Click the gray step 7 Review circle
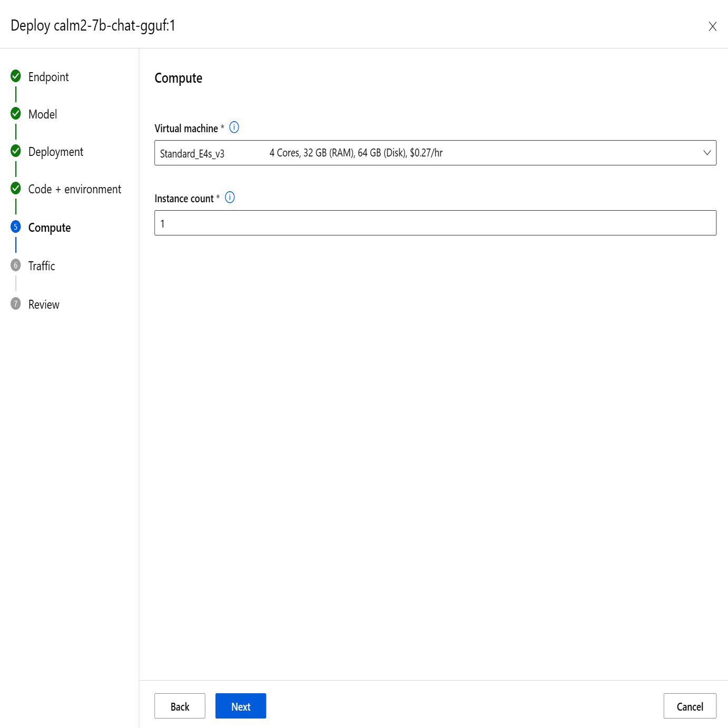 pos(16,303)
